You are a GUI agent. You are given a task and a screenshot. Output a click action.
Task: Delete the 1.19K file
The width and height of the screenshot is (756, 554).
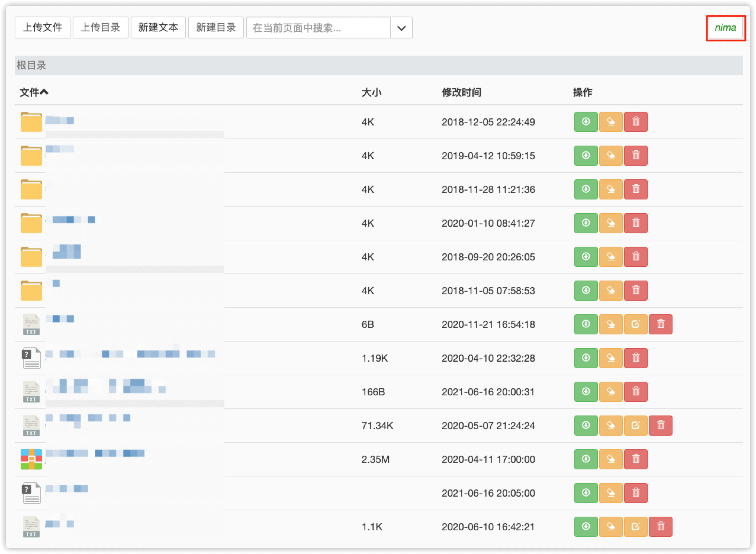(636, 358)
